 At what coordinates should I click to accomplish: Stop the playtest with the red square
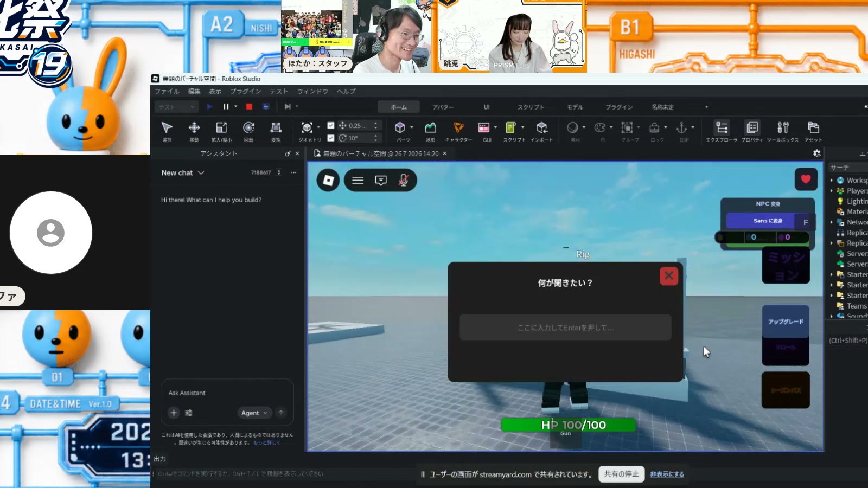point(249,107)
